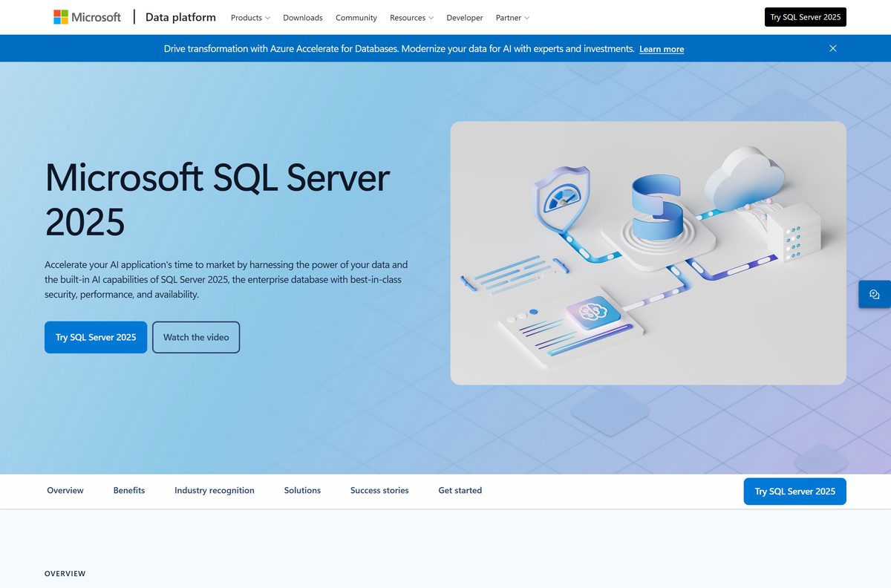Dismiss the Azure Accelerate banner
This screenshot has height=588, width=891.
(x=832, y=48)
